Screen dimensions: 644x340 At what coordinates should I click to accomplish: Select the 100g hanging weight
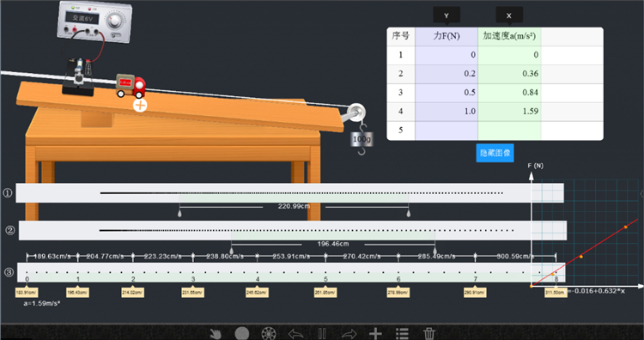[361, 140]
